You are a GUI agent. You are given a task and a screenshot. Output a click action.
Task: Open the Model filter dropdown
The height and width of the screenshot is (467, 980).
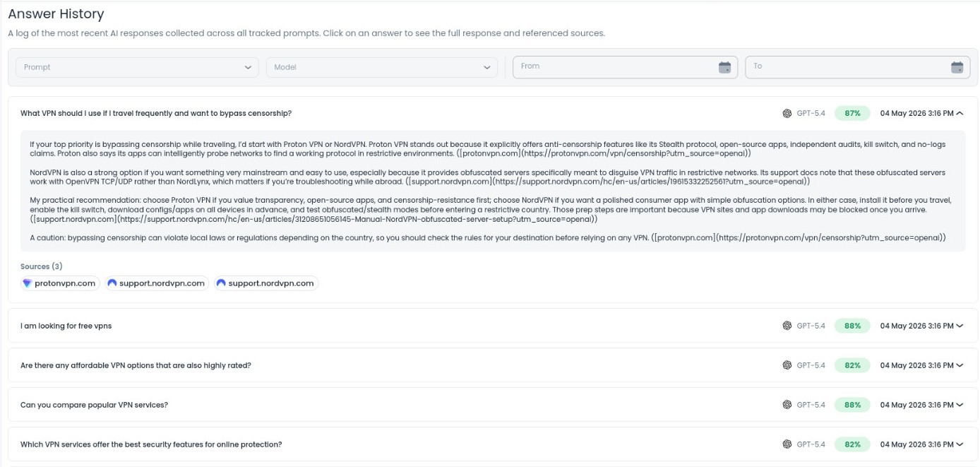[381, 67]
